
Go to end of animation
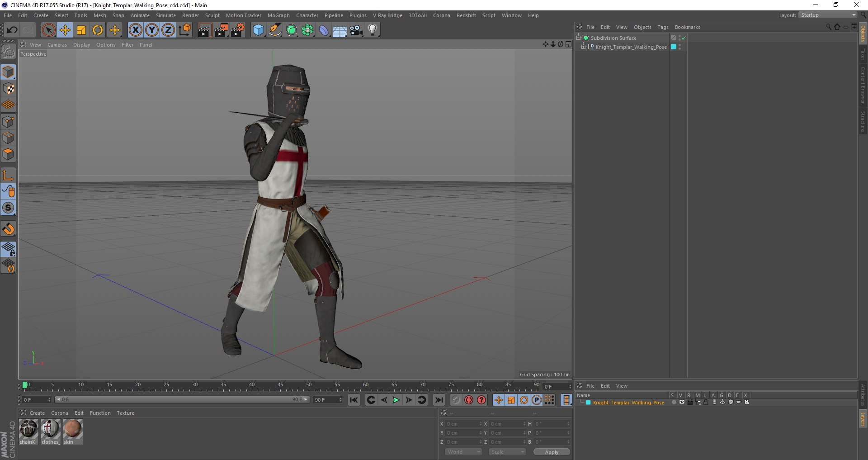[x=439, y=400]
